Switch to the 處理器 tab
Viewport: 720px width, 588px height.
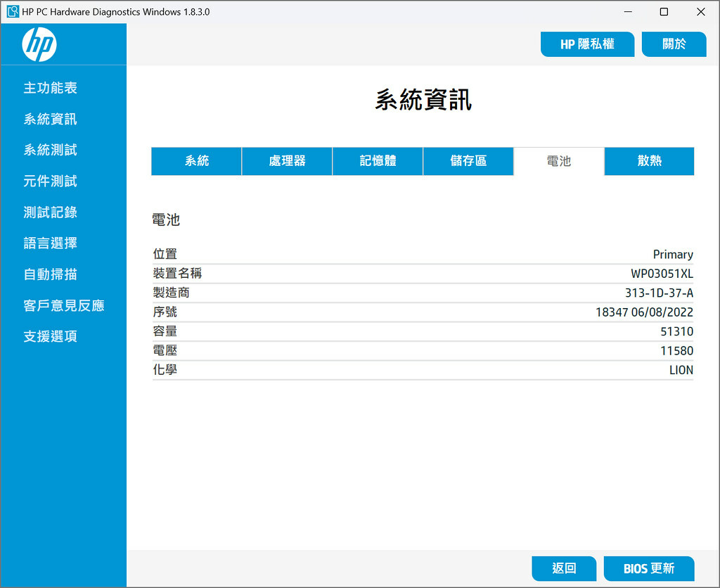pyautogui.click(x=287, y=161)
